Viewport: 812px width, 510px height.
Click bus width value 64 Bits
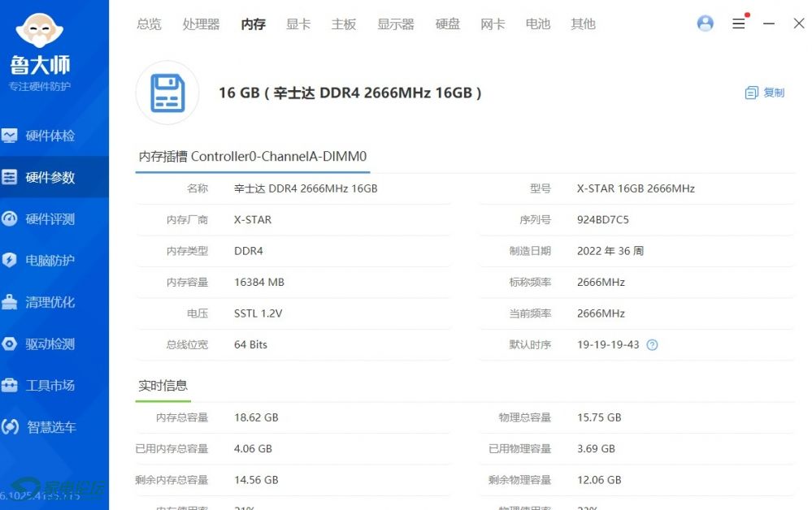(x=250, y=344)
